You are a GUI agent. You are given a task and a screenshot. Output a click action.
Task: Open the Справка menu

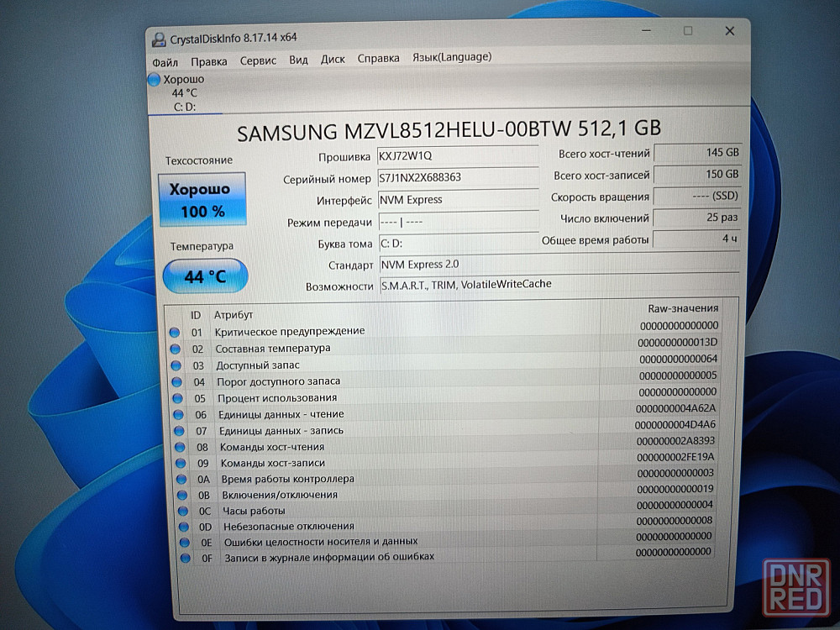[x=378, y=58]
